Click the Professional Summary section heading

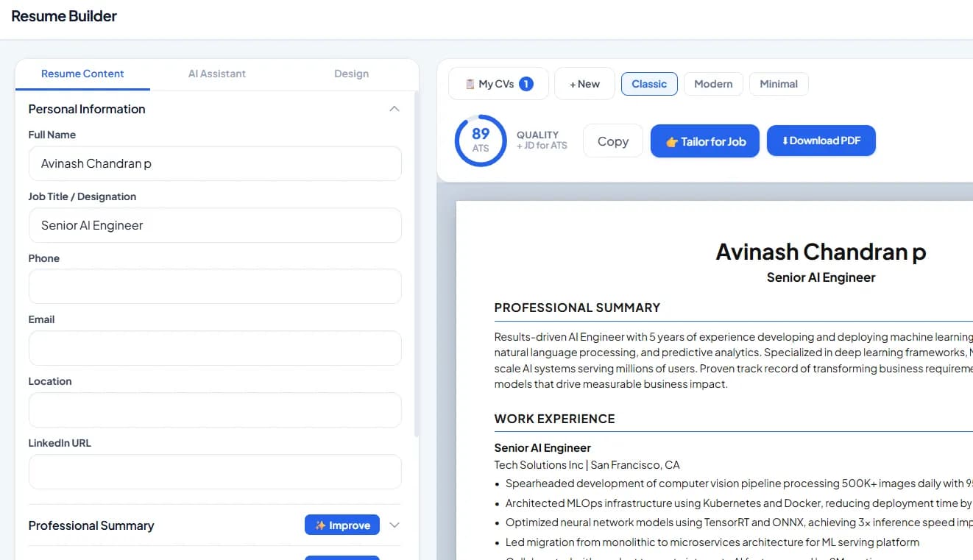91,525
